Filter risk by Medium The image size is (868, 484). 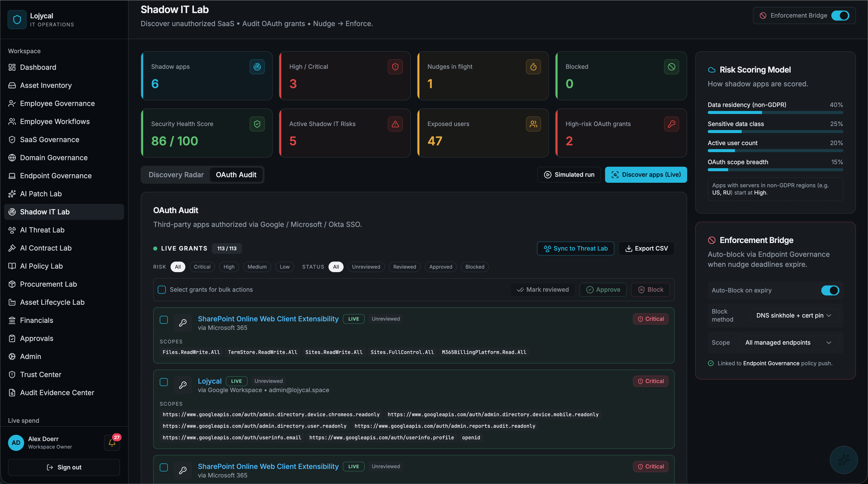[x=257, y=267]
